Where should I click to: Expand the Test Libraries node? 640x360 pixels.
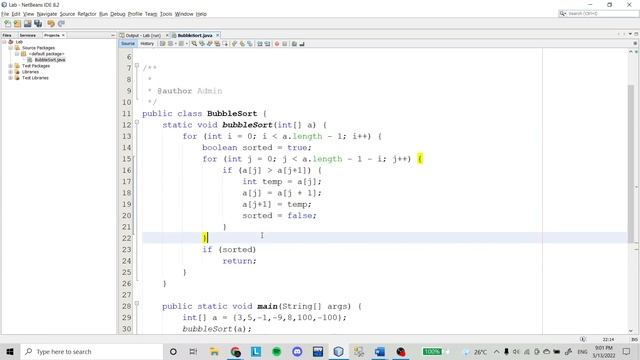11,78
